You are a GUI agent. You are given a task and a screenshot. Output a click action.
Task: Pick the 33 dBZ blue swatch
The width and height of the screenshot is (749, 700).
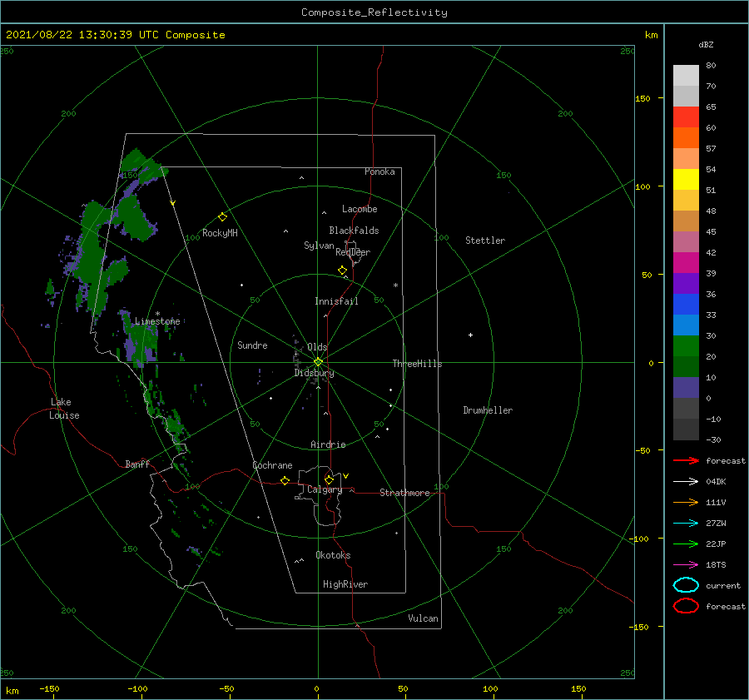[686, 304]
